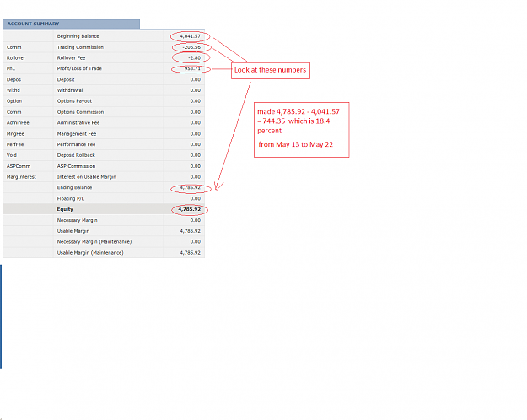The height and width of the screenshot is (420, 527).
Task: Select the 'Administrative Fee' label
Action: click(x=78, y=123)
